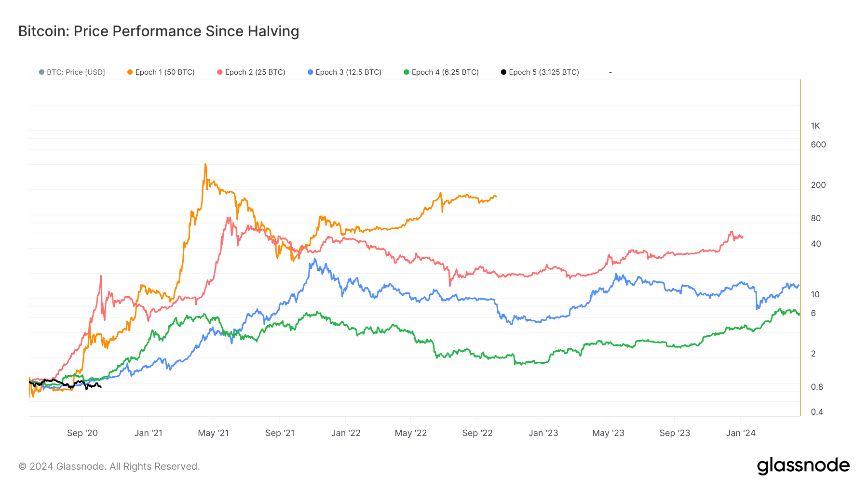Click the 0.4 value on price axis
868x488 pixels.
(817, 412)
